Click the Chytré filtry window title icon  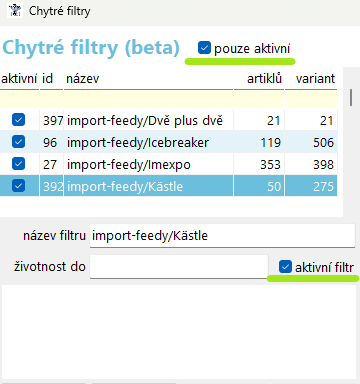pyautogui.click(x=15, y=11)
